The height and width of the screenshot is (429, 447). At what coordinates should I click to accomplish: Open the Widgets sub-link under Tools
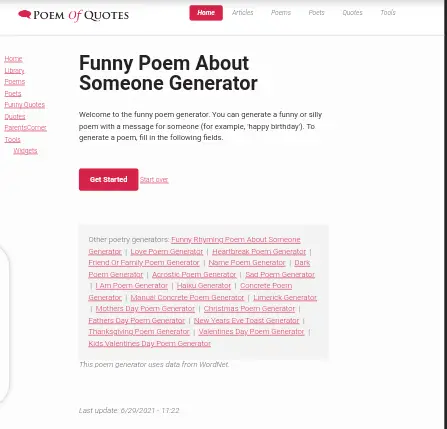25,151
